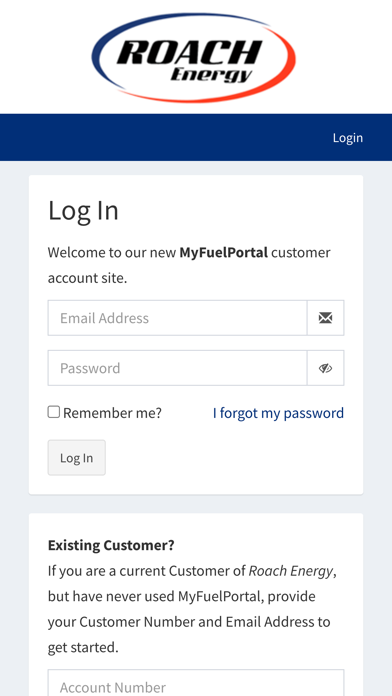Image resolution: width=392 pixels, height=696 pixels.
Task: Click the italic Roach Energy text
Action: 290,571
